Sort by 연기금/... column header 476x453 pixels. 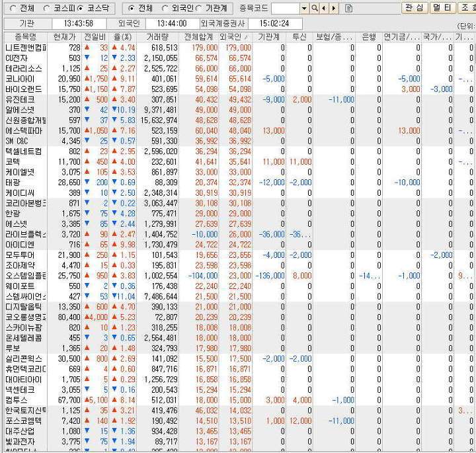[402, 37]
